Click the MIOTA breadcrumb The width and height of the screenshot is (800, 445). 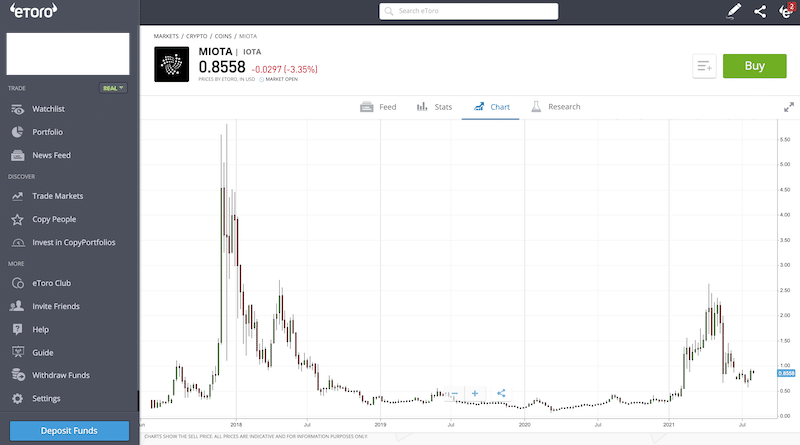pyautogui.click(x=248, y=36)
